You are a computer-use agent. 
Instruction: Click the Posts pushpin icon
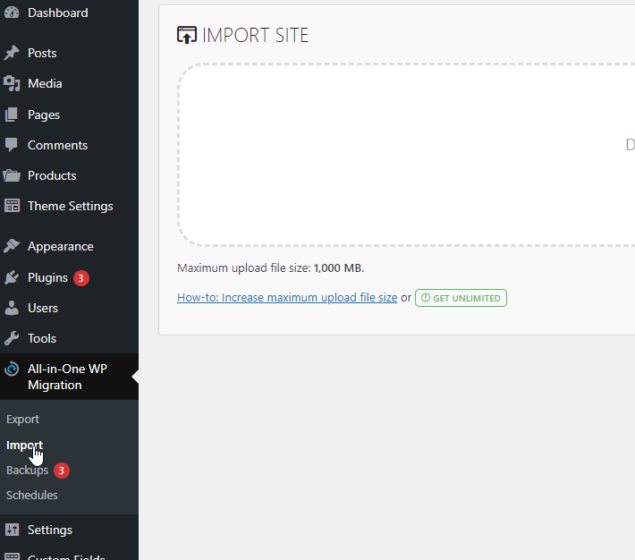[x=12, y=53]
